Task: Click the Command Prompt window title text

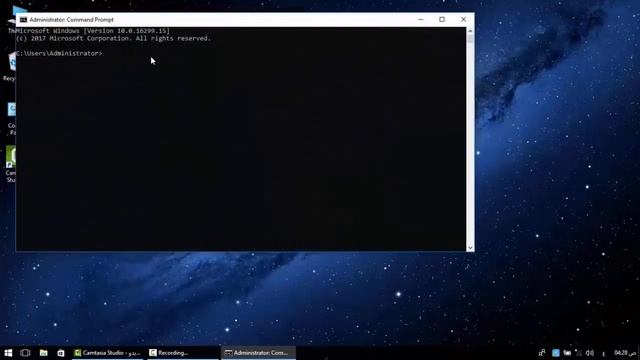Action: 71,20
